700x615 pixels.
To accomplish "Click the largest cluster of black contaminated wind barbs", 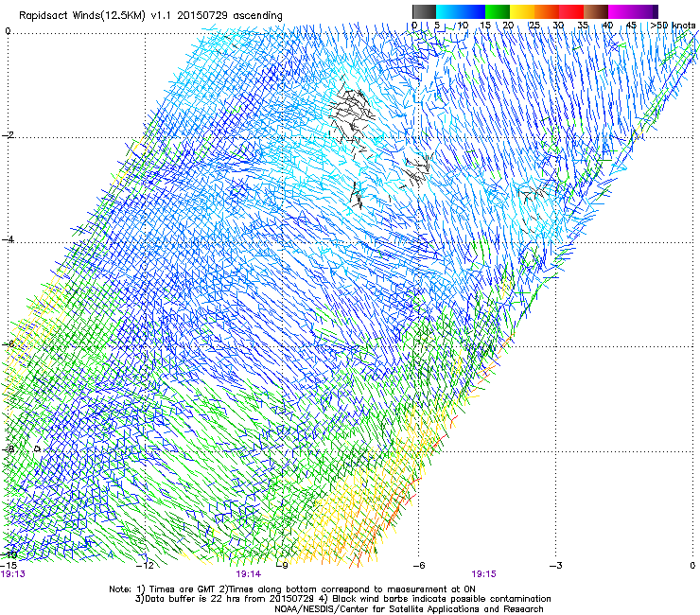I will pyautogui.click(x=351, y=112).
